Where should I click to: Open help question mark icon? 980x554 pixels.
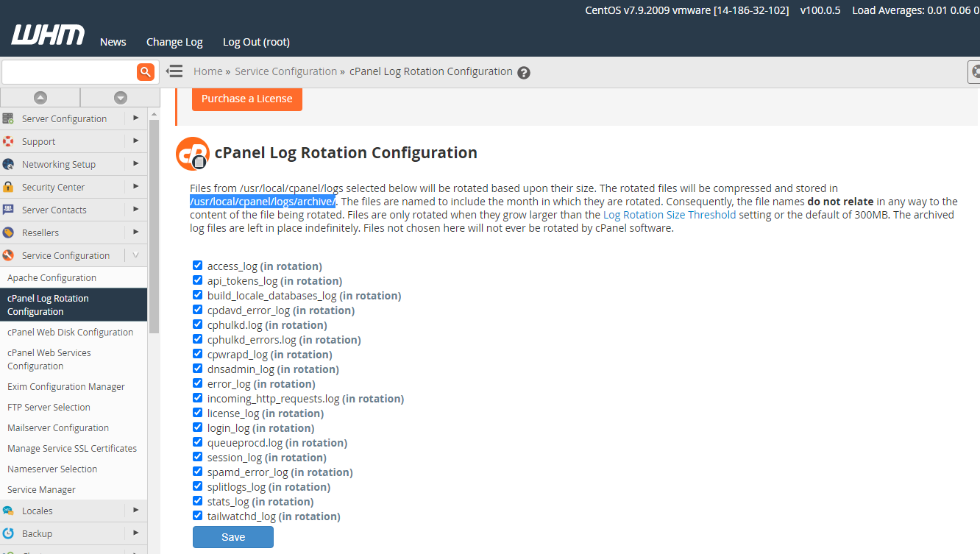click(x=524, y=72)
